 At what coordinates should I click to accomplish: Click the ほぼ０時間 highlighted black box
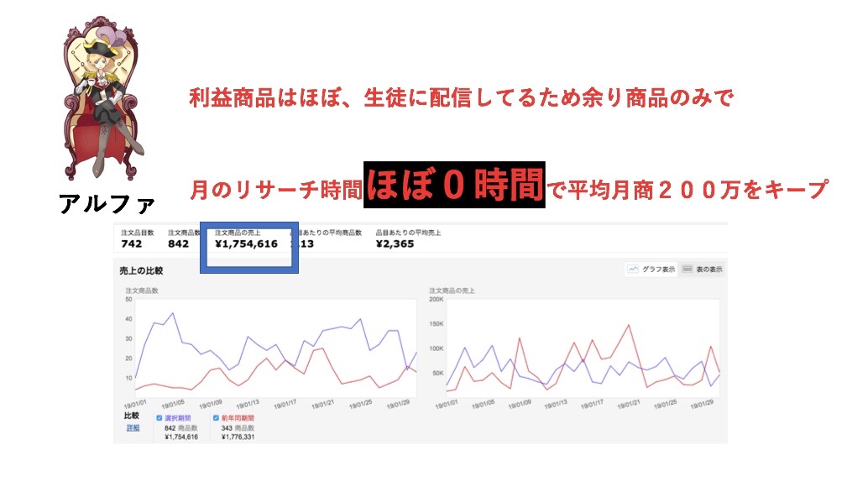(x=454, y=186)
